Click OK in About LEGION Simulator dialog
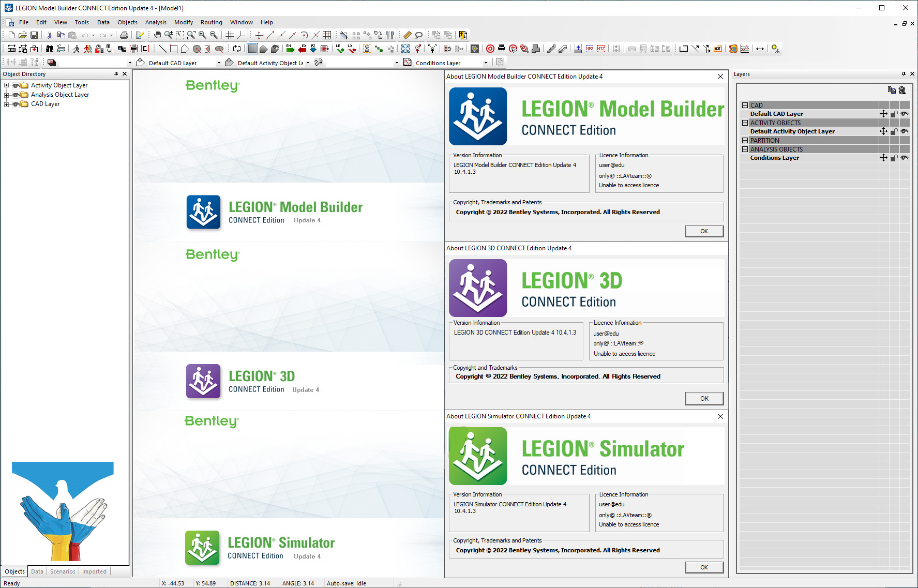Screen dimensions: 918x588 (704, 567)
